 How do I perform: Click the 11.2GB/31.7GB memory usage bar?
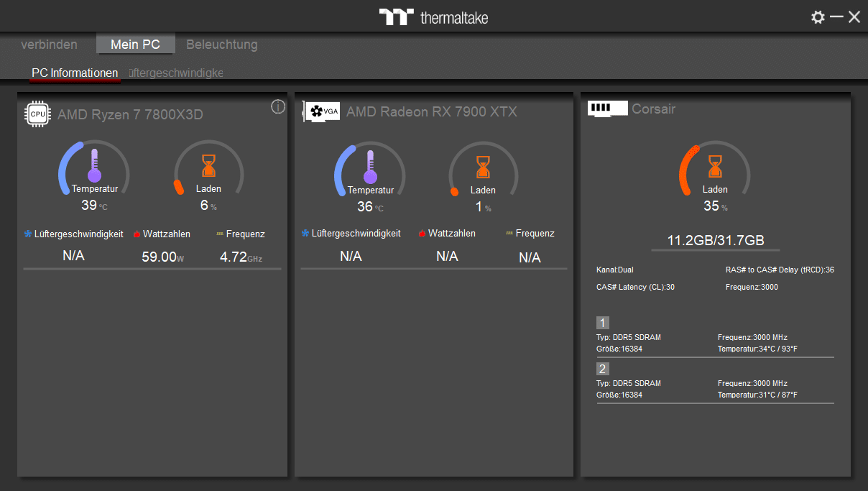715,242
